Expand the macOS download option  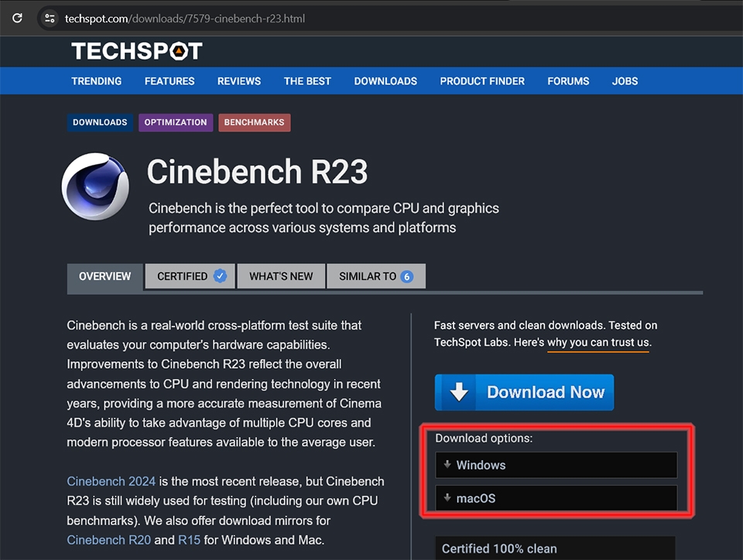[556, 498]
